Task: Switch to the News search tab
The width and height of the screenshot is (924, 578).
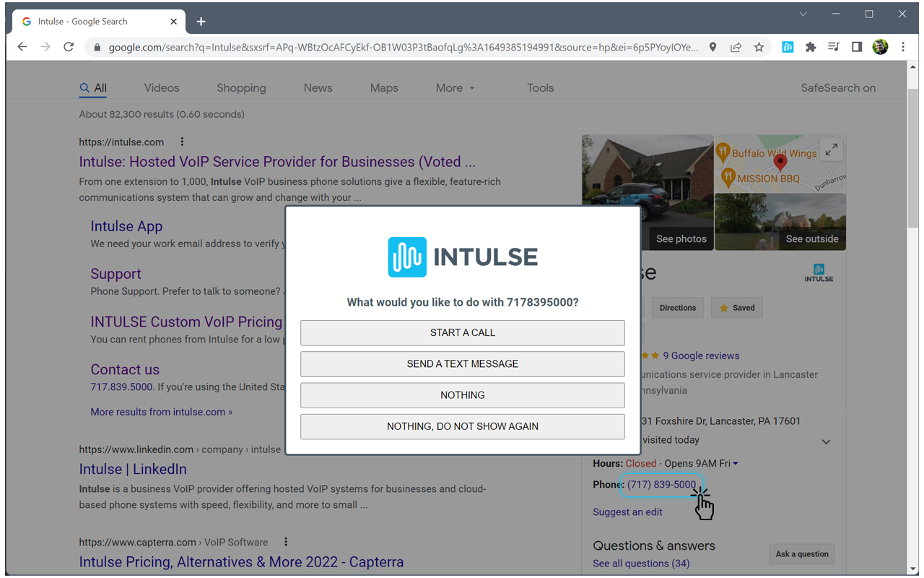Action: (318, 87)
